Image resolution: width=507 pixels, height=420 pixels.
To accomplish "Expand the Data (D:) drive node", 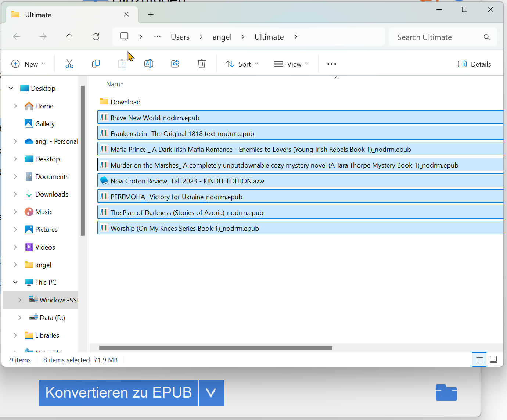I will point(20,317).
